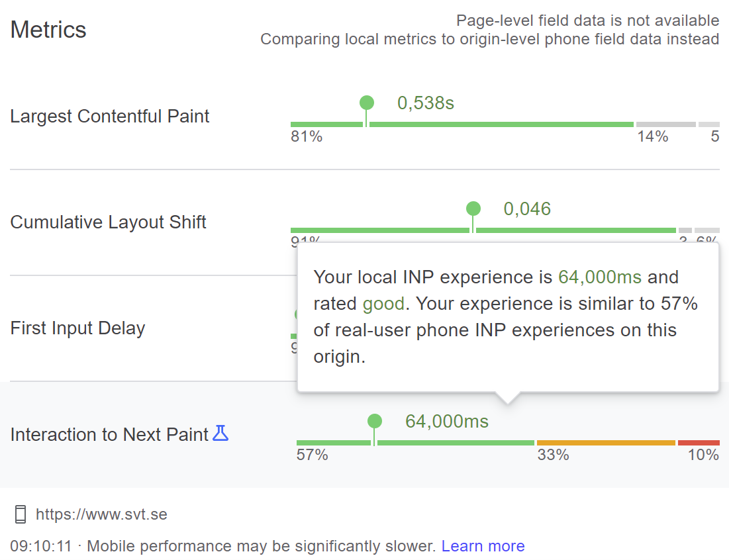Click the INP tooltip explanation text
Screen dimensions: 729x560
507,317
